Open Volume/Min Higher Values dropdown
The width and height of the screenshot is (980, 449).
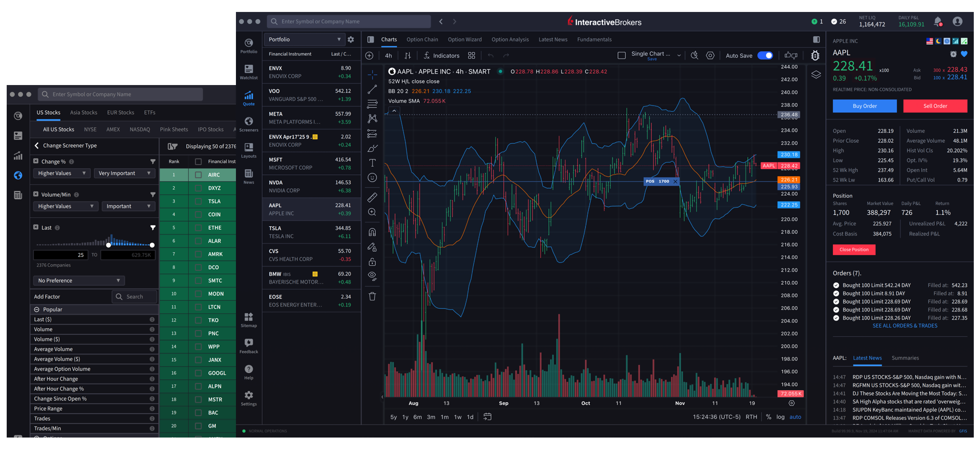tap(65, 206)
